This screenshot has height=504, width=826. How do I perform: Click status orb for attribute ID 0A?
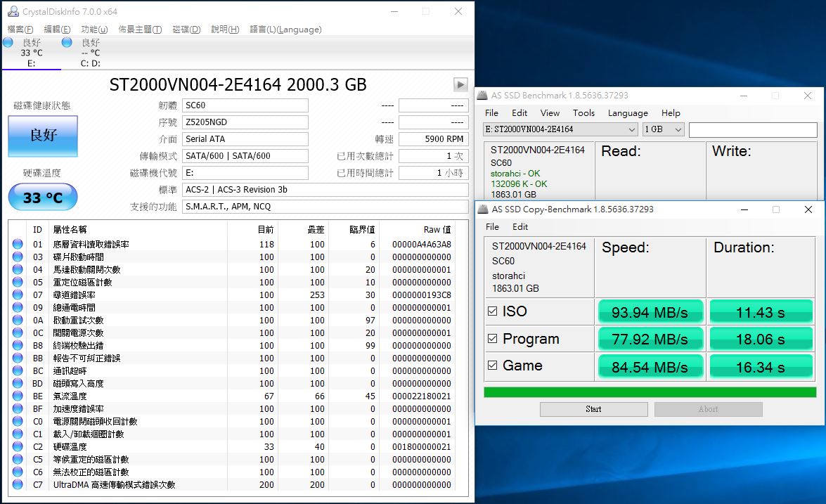[18, 320]
